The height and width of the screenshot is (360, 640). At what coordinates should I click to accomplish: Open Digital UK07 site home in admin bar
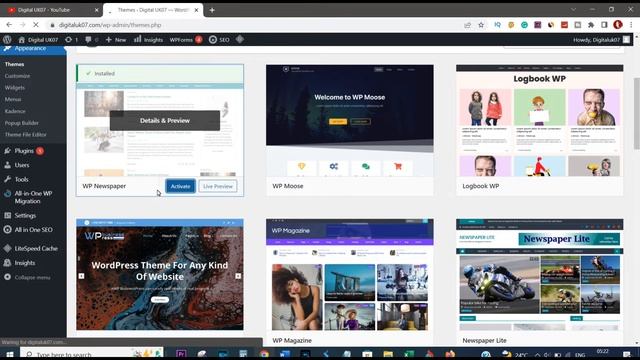tap(38, 40)
